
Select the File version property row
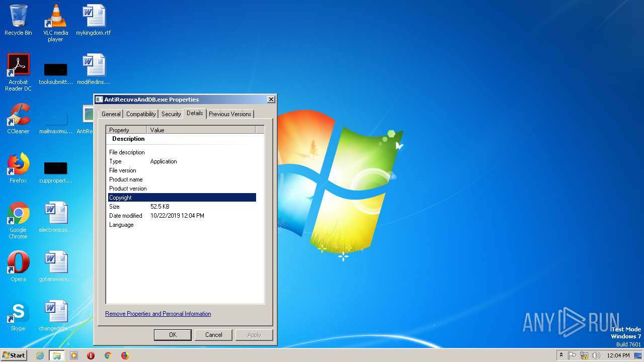pyautogui.click(x=182, y=170)
